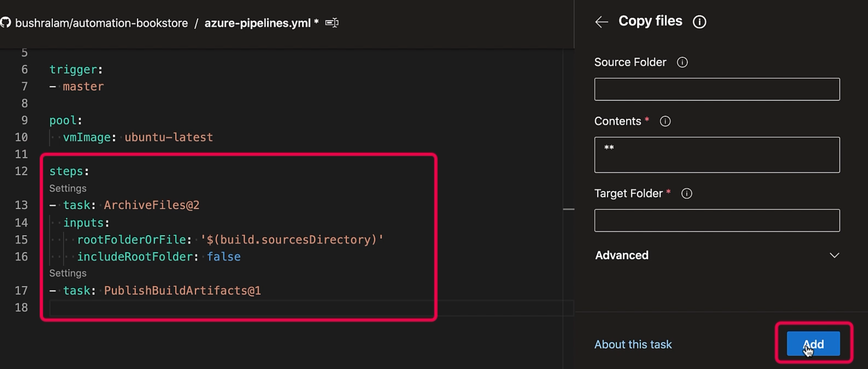Click the Source Folder info icon

click(x=682, y=62)
